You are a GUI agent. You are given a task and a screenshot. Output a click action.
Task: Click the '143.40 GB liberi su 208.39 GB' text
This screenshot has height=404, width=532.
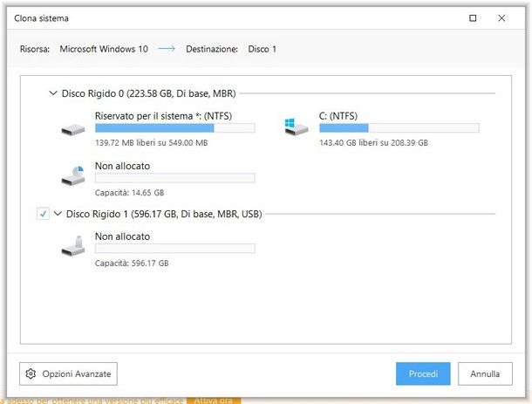click(x=373, y=142)
